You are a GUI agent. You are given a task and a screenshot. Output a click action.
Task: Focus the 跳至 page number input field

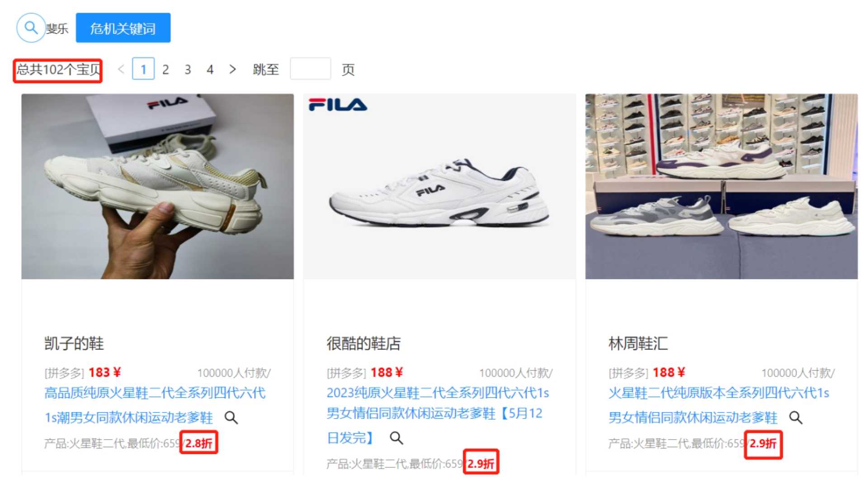[x=311, y=69]
